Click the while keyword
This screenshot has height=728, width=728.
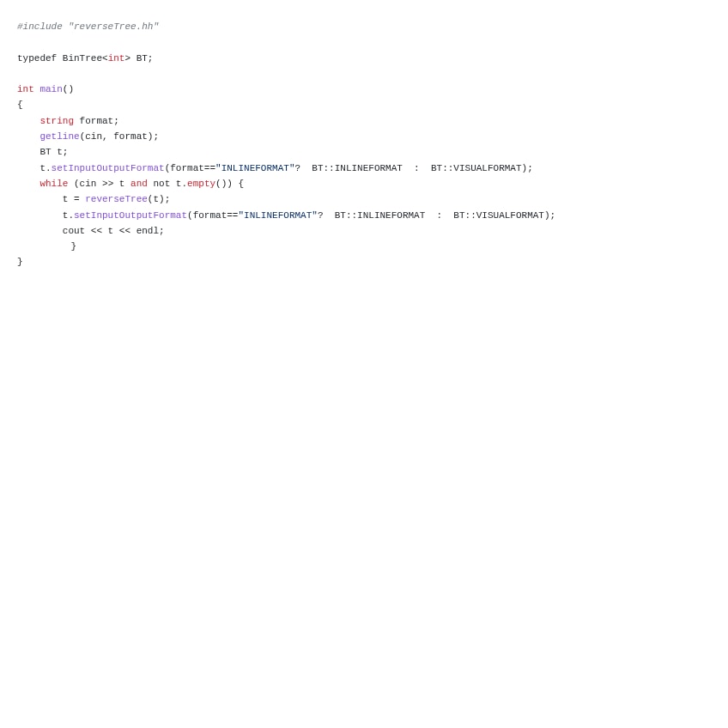(54, 184)
